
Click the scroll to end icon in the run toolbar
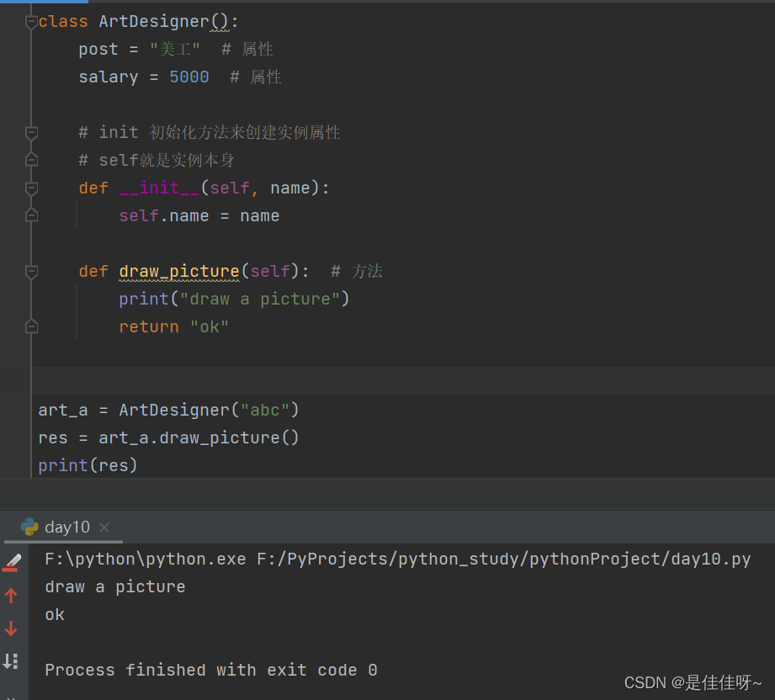(x=11, y=661)
